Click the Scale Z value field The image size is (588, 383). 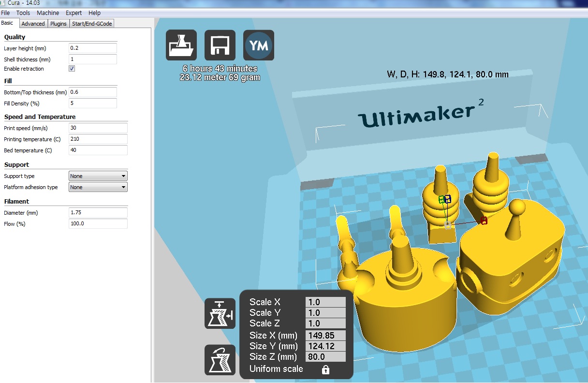[325, 324]
